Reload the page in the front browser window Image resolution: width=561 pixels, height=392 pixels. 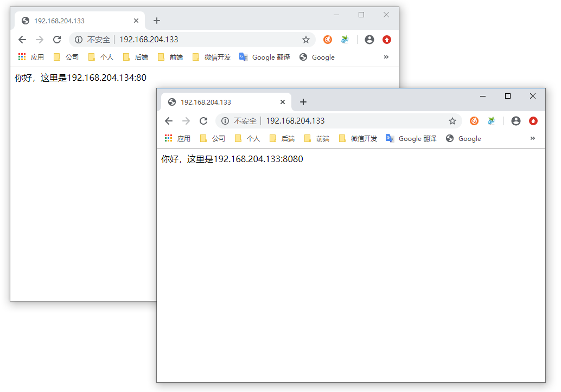coord(203,121)
